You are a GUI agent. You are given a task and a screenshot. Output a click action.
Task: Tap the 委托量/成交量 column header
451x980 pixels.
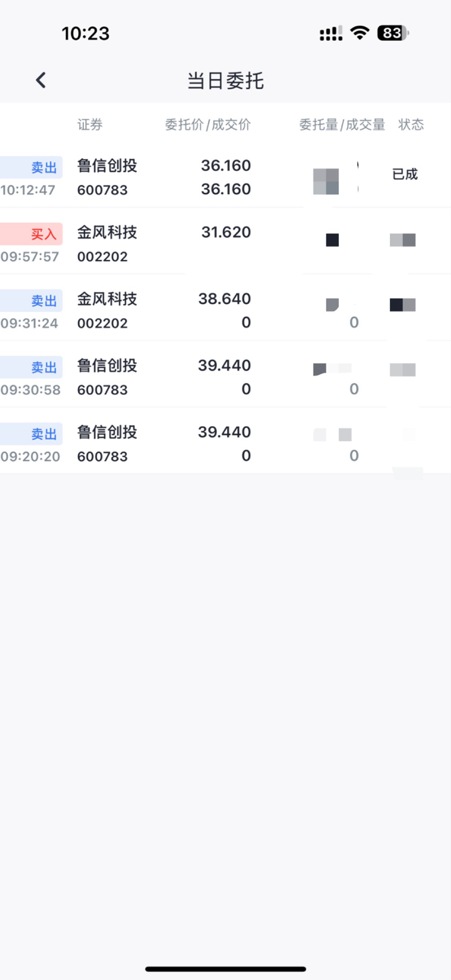click(342, 124)
